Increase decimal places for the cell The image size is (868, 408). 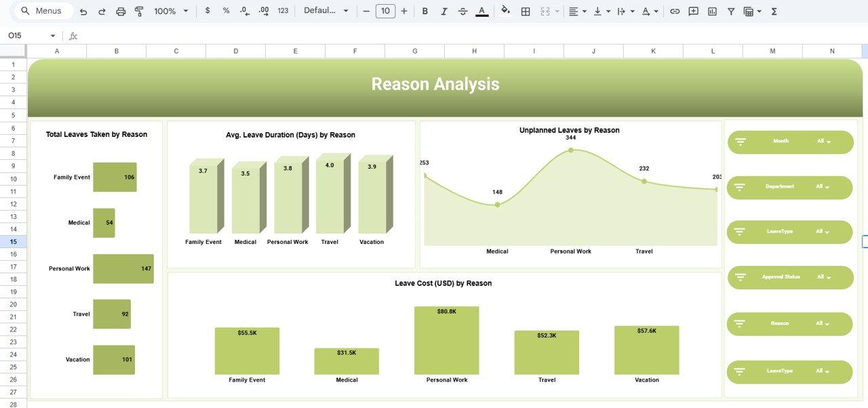pos(264,11)
